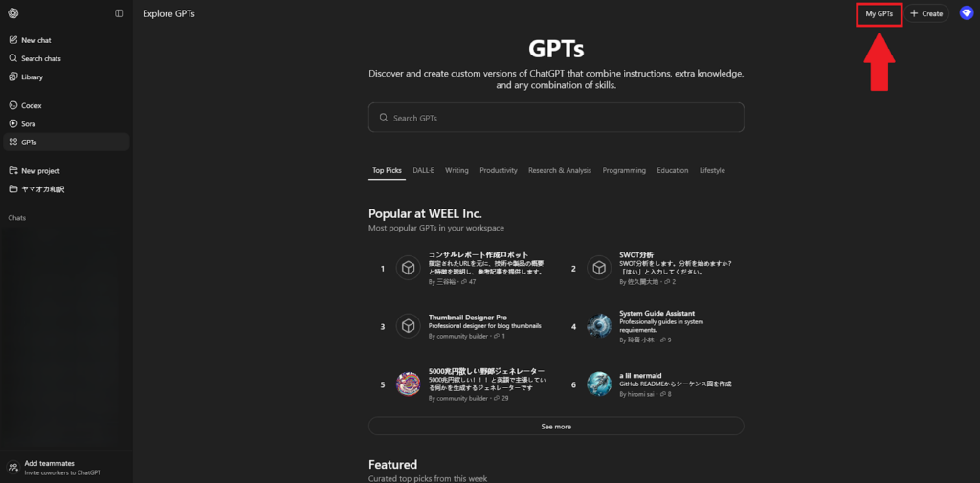This screenshot has width=980, height=483.
Task: Click the New chat pencil icon
Action: coord(13,40)
